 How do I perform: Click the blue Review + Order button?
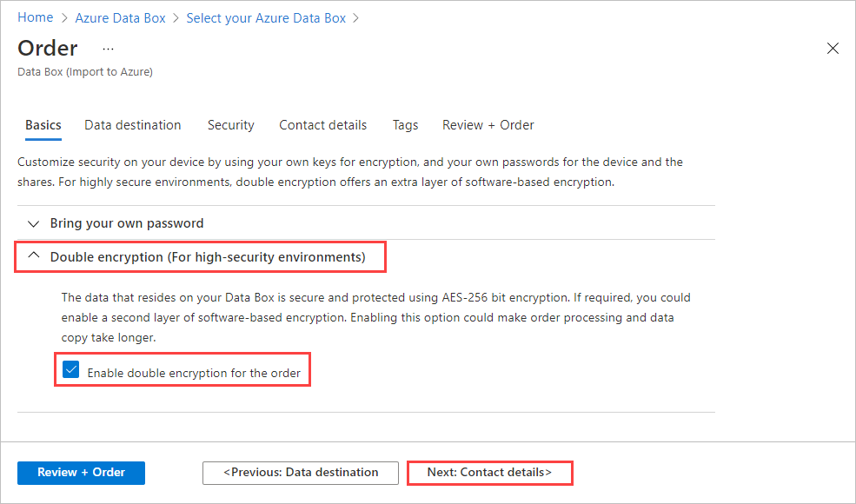click(x=81, y=473)
